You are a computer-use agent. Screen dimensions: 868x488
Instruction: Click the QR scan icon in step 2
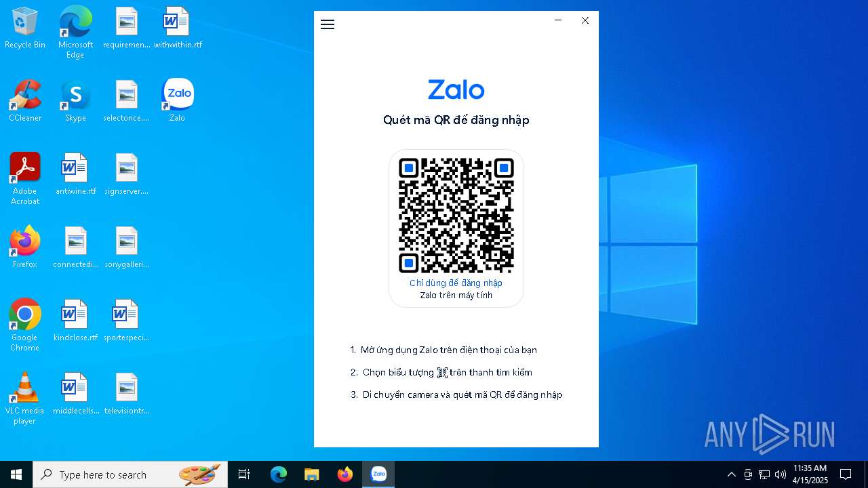[442, 373]
